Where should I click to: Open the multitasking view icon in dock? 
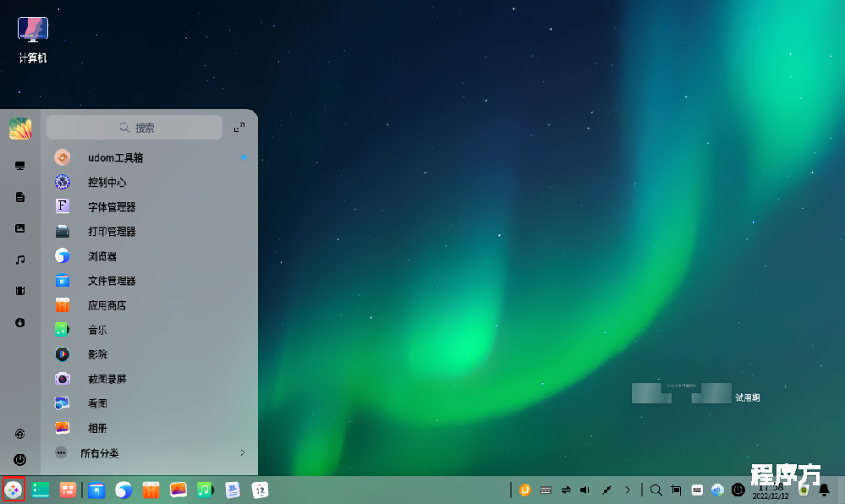(x=68, y=490)
